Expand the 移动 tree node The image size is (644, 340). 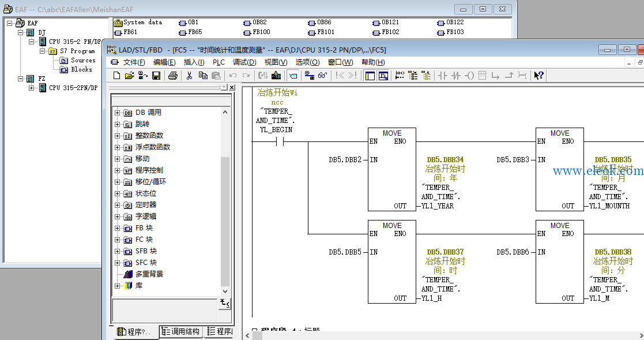[x=118, y=159]
